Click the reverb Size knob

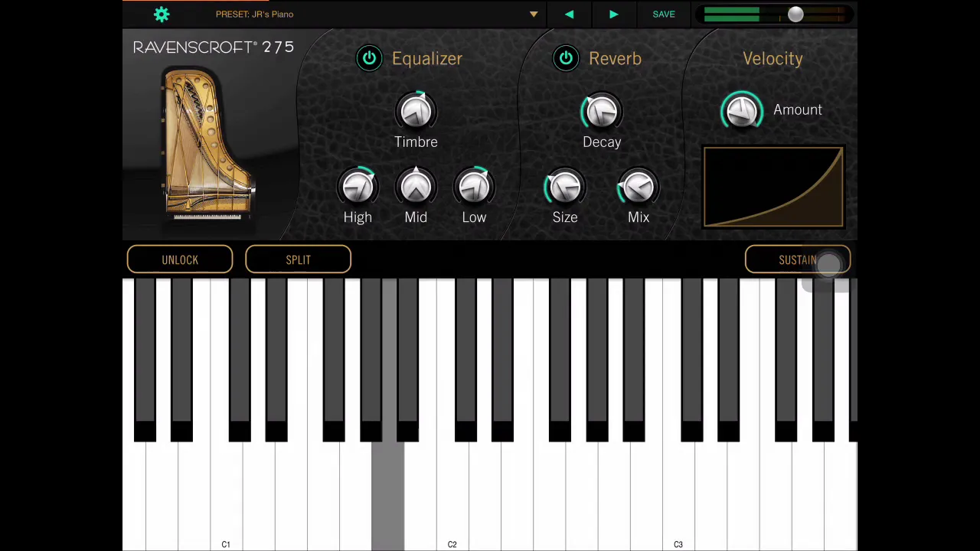pos(565,187)
